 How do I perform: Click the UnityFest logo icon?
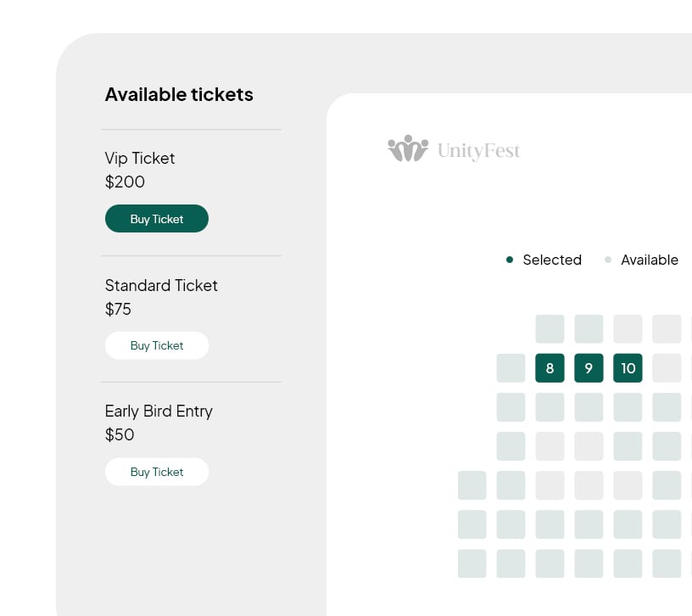click(x=407, y=148)
